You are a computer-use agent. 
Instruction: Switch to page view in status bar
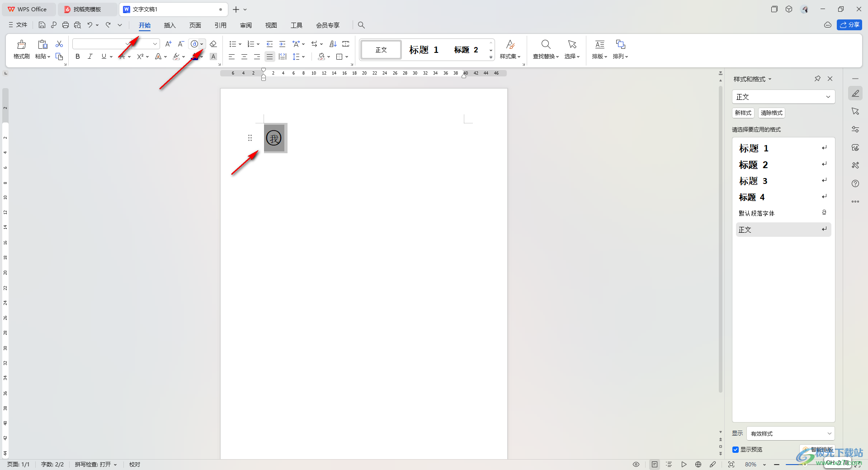[x=655, y=464]
